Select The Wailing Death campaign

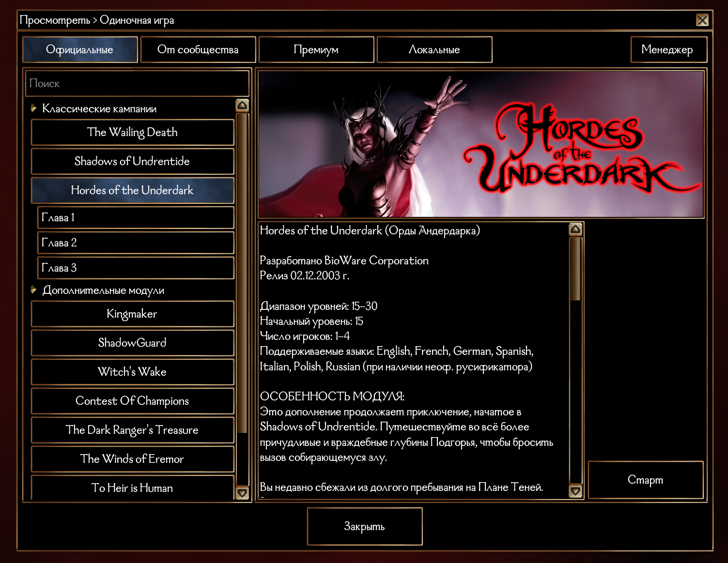[132, 132]
